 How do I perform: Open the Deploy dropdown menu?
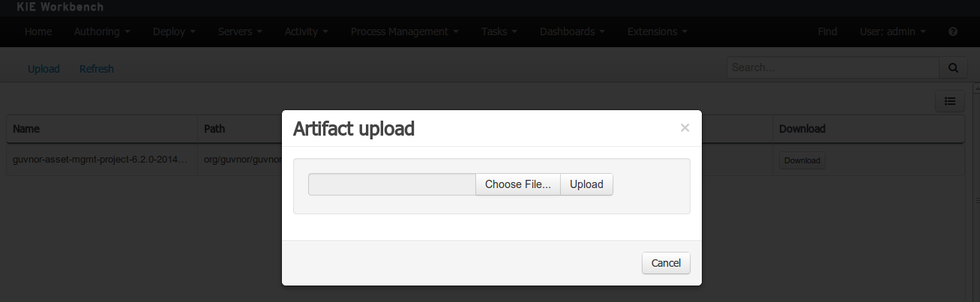(x=174, y=31)
